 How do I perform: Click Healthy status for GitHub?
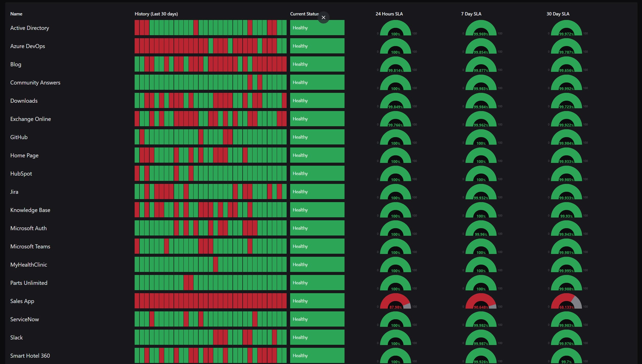[317, 137]
